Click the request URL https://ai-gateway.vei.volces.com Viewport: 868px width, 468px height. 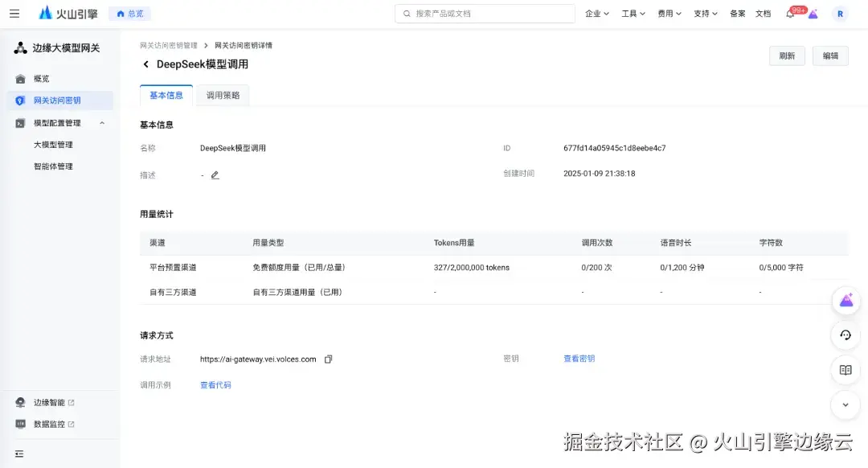pyautogui.click(x=258, y=359)
